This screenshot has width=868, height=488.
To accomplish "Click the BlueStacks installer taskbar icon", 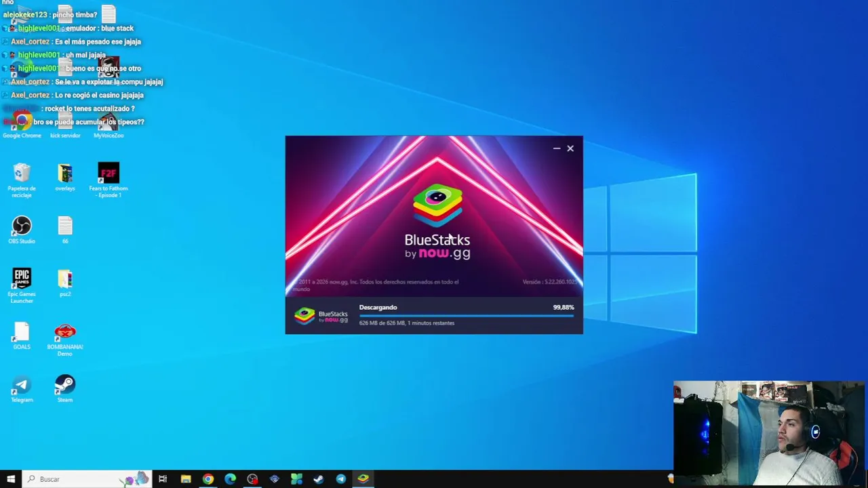I will click(x=363, y=479).
